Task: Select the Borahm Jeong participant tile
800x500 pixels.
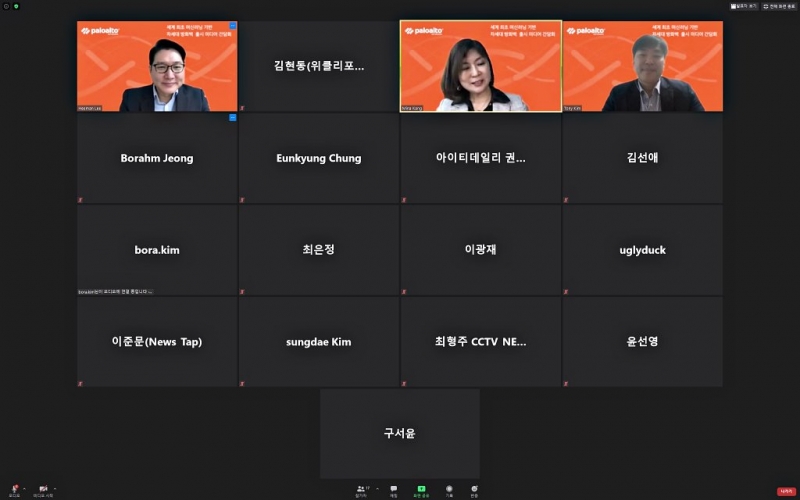Action: pyautogui.click(x=157, y=158)
